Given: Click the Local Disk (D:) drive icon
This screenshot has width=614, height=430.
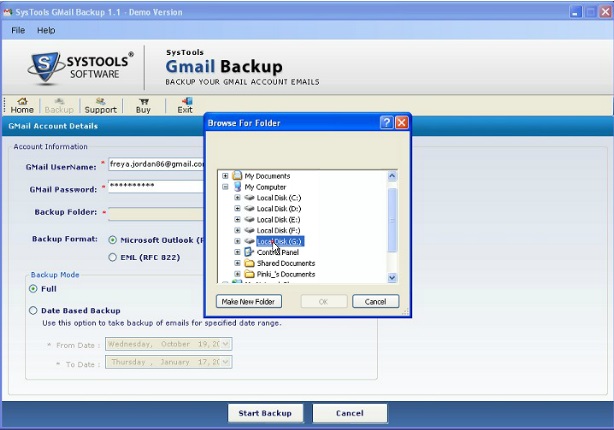Looking at the screenshot, I should coord(249,209).
